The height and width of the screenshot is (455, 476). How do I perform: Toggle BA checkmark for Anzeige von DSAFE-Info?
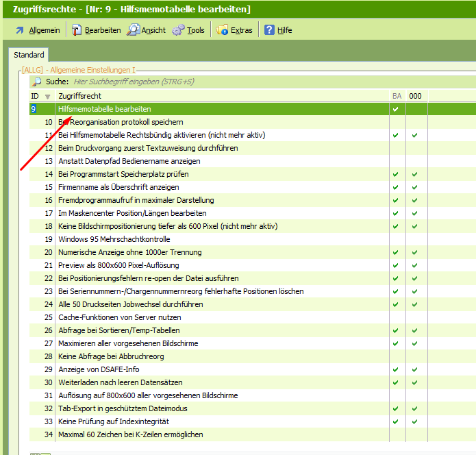coord(396,369)
